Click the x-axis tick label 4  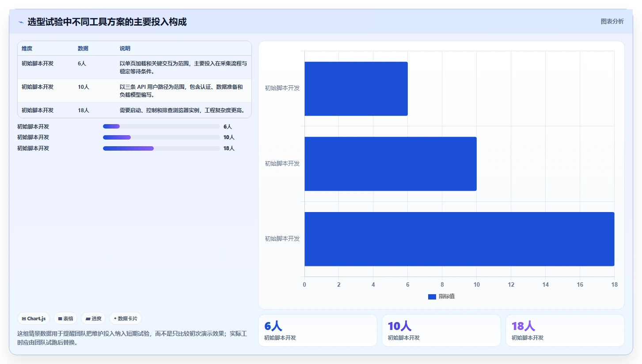[373, 285]
